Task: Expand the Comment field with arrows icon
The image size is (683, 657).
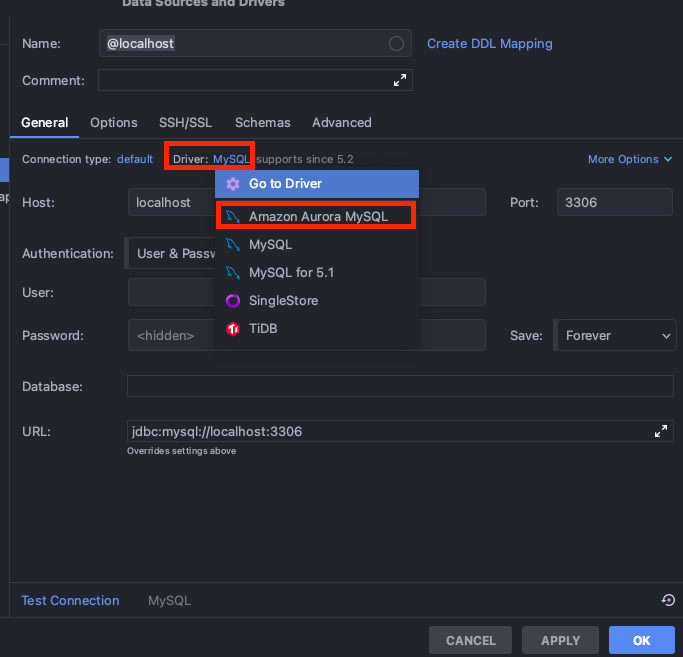Action: [x=400, y=80]
